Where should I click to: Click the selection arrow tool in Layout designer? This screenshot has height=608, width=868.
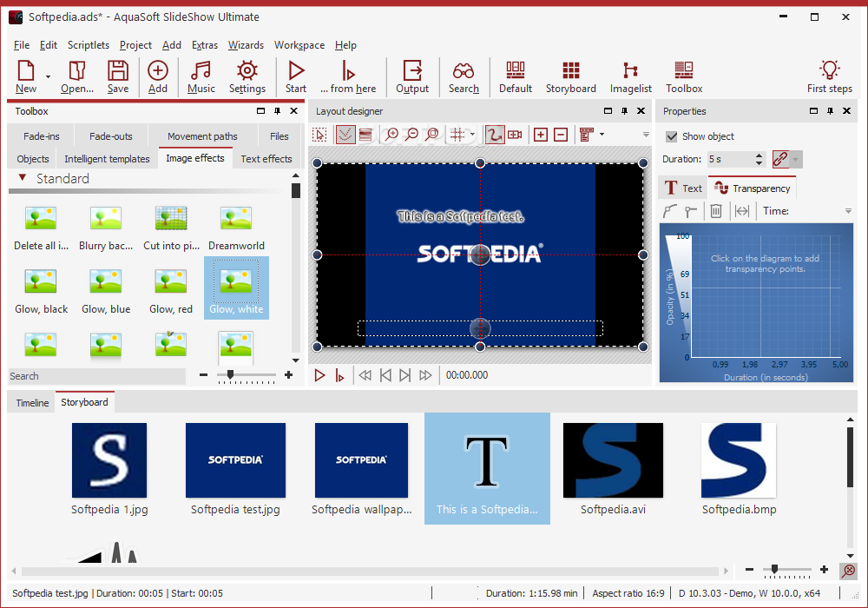pyautogui.click(x=319, y=135)
